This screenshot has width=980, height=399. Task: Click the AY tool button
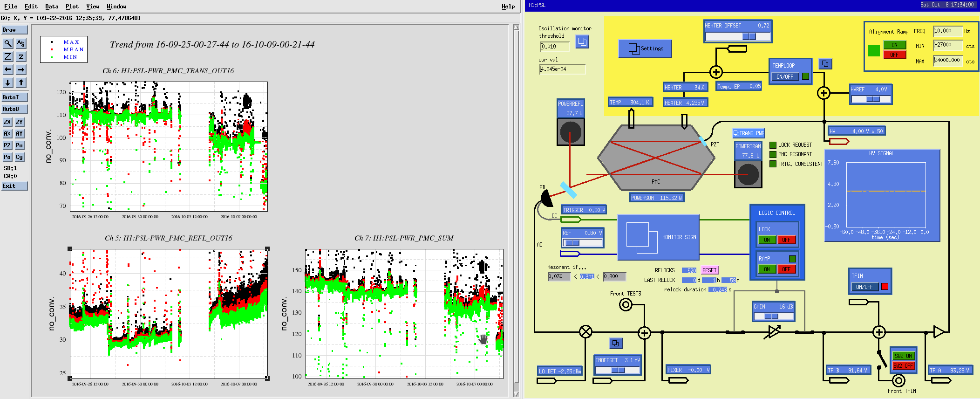click(x=19, y=133)
